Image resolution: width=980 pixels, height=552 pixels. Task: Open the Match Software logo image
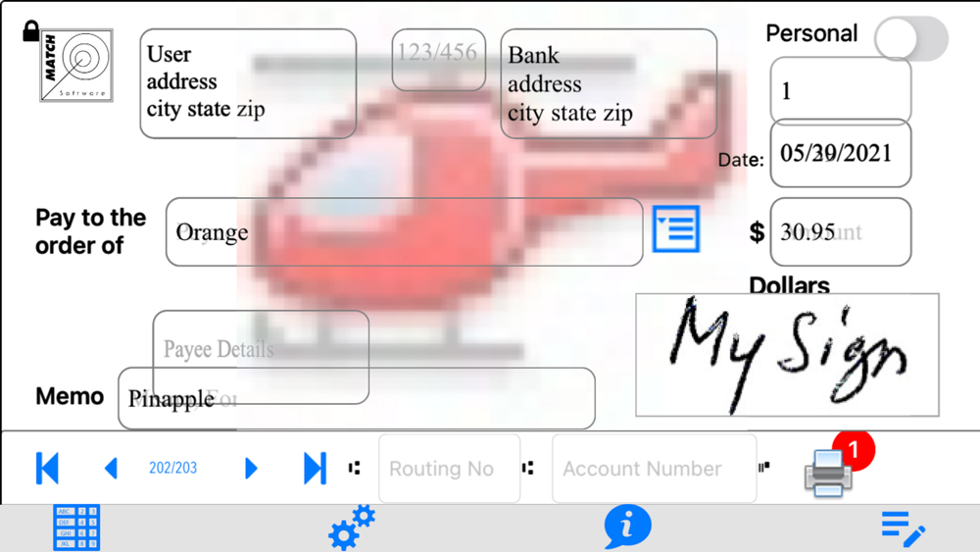[76, 65]
